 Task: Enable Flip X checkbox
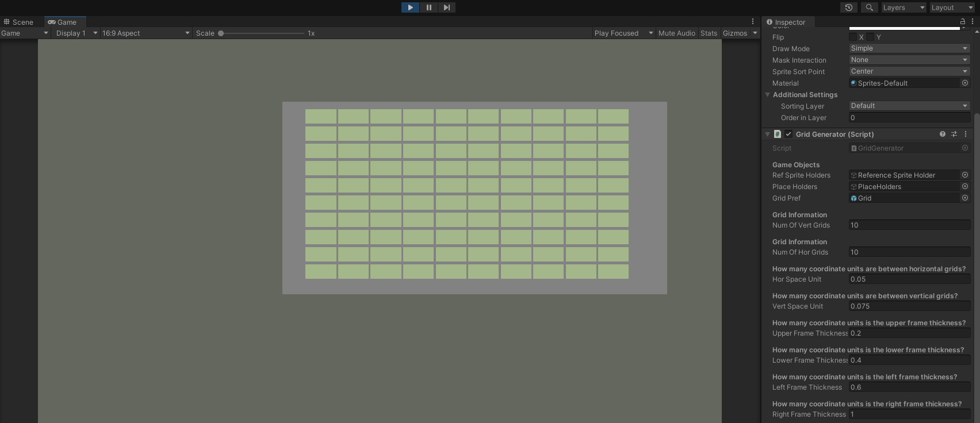point(853,37)
